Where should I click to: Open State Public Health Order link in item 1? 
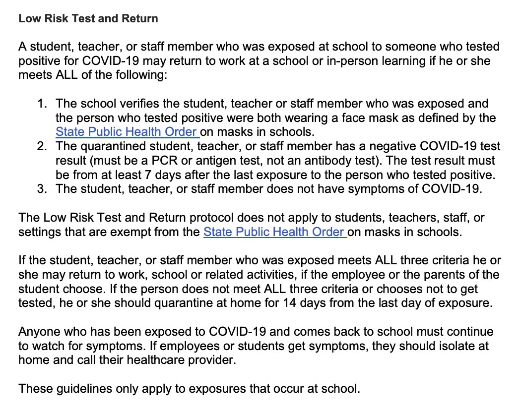coord(127,132)
